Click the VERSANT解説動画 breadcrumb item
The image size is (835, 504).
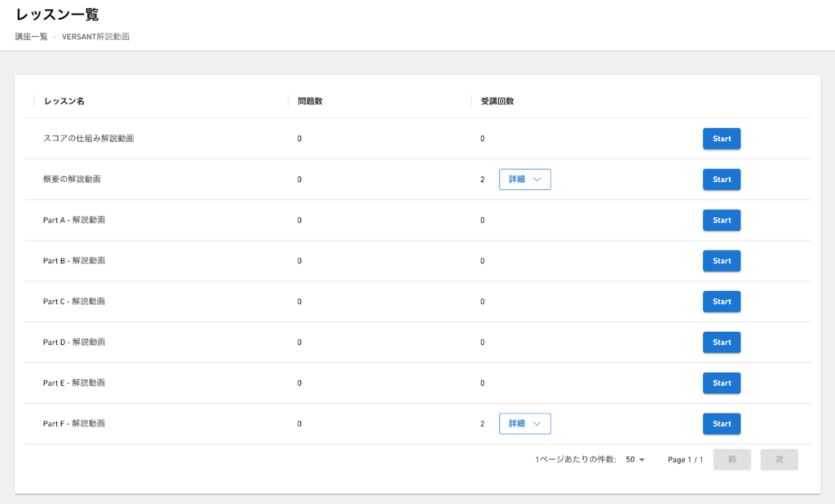[95, 37]
